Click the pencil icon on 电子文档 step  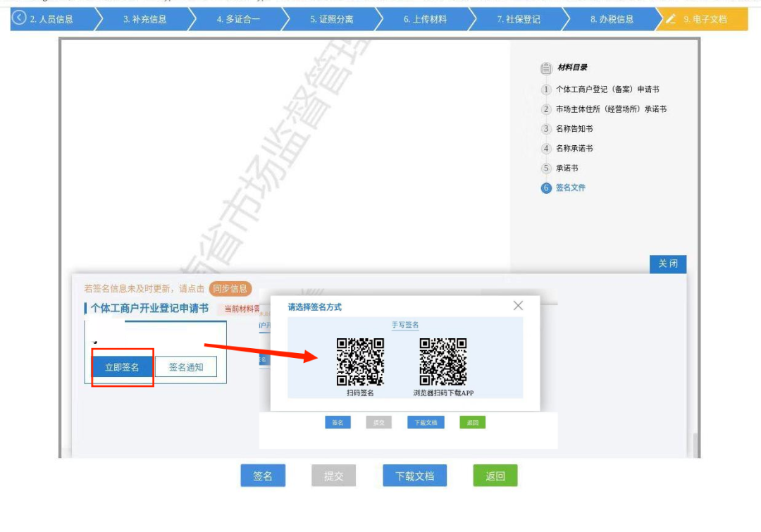(x=671, y=19)
